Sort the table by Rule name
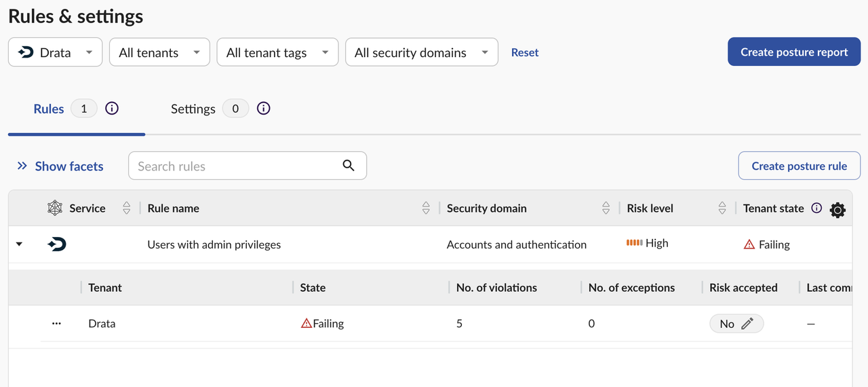The width and height of the screenshot is (868, 387). click(426, 208)
